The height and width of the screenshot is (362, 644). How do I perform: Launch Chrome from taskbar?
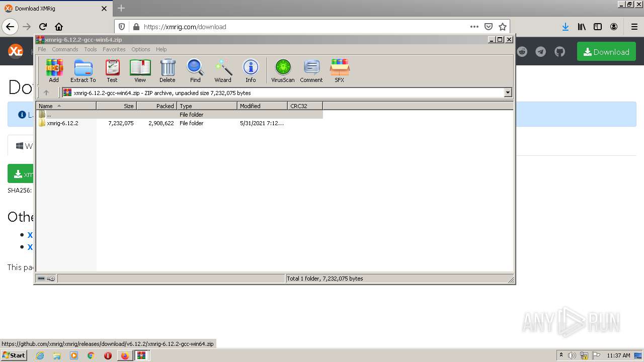pyautogui.click(x=91, y=355)
